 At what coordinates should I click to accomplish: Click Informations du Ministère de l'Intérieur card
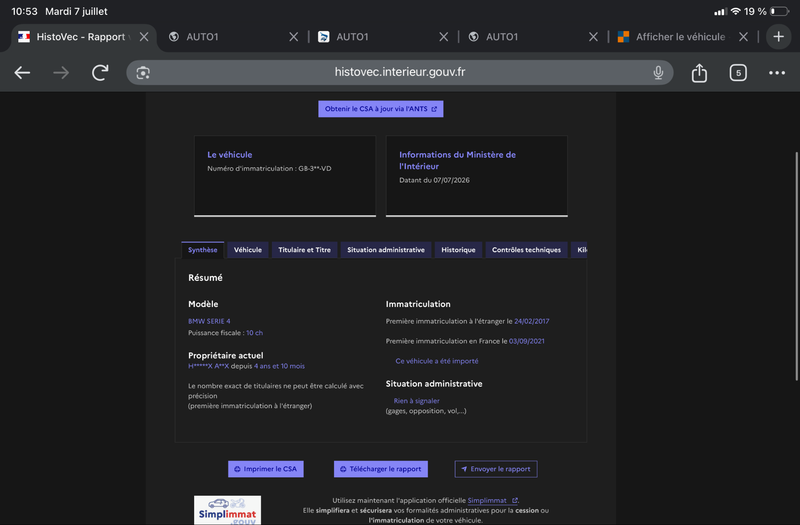pos(477,176)
